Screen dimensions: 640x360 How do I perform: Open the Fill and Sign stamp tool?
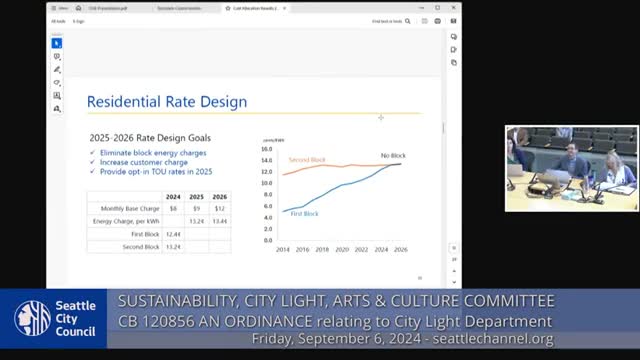pos(57,109)
